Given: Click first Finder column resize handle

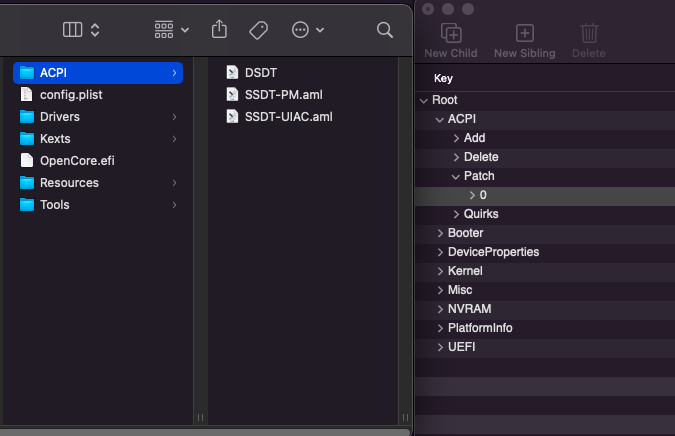Looking at the screenshot, I should pyautogui.click(x=200, y=417).
